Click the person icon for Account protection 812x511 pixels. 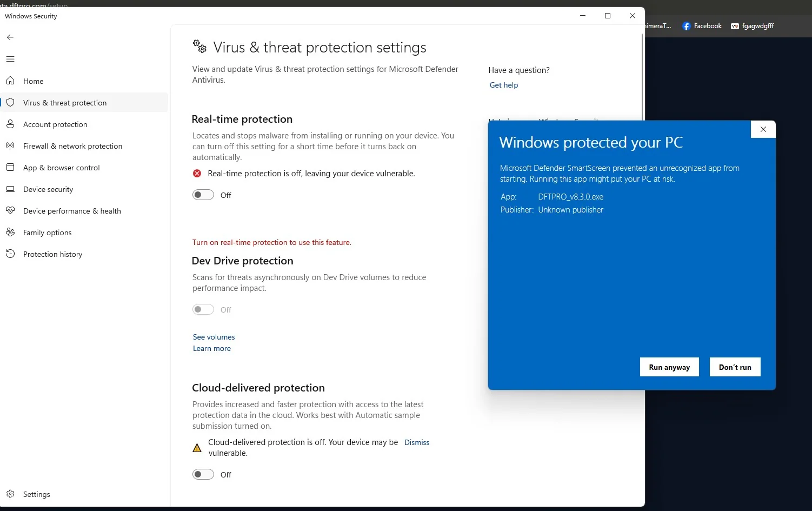tap(10, 124)
